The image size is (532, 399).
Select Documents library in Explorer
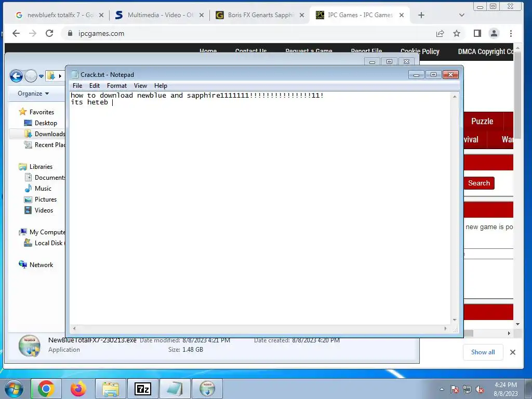click(x=45, y=178)
